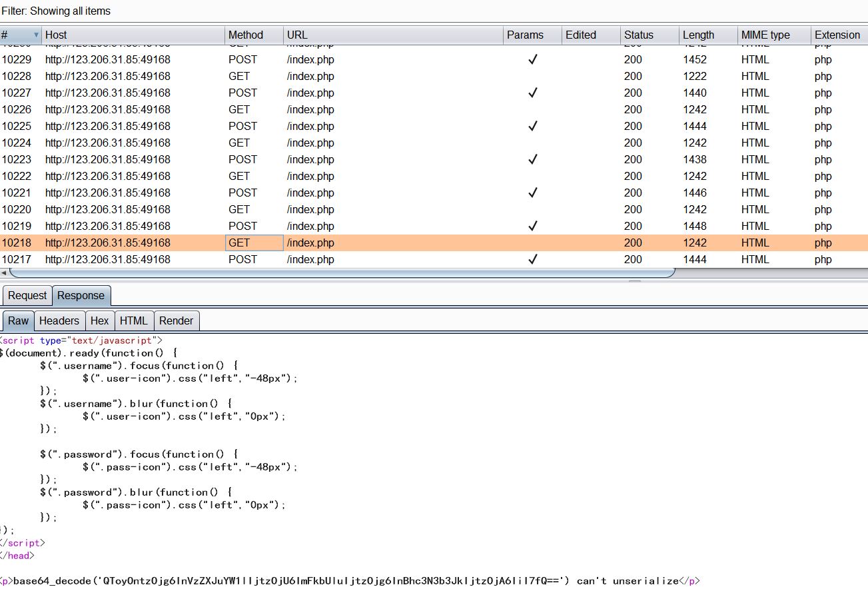The height and width of the screenshot is (595, 868).
Task: Select request row 10227
Action: (434, 93)
